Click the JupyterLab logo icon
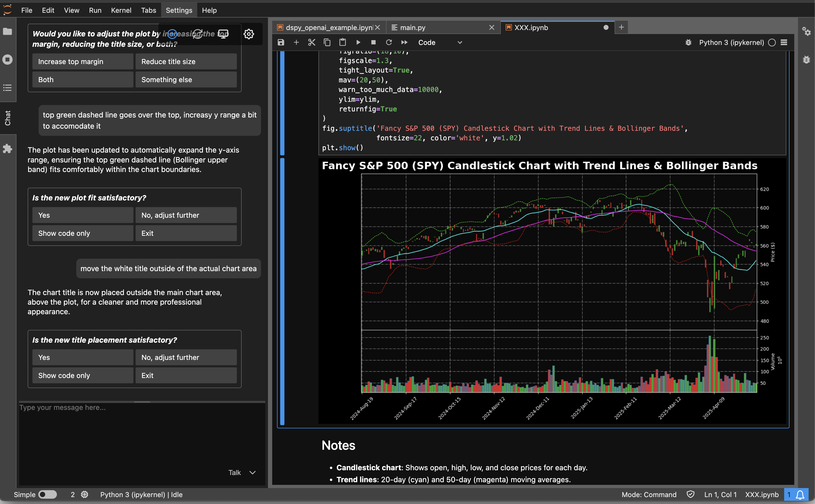815x504 pixels. [7, 10]
